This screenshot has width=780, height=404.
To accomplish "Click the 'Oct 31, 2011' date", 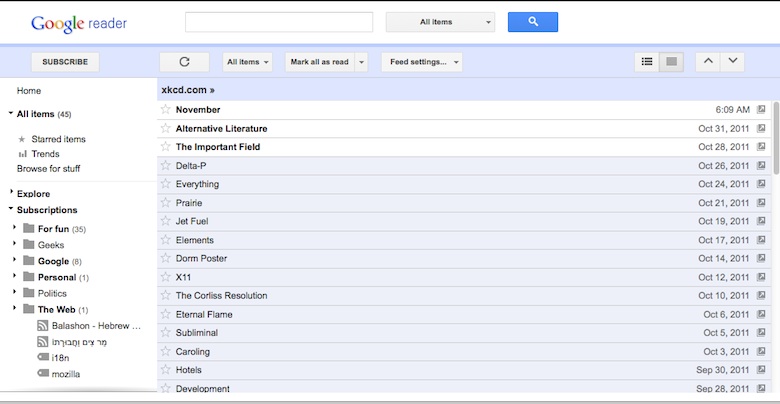I will [x=723, y=128].
